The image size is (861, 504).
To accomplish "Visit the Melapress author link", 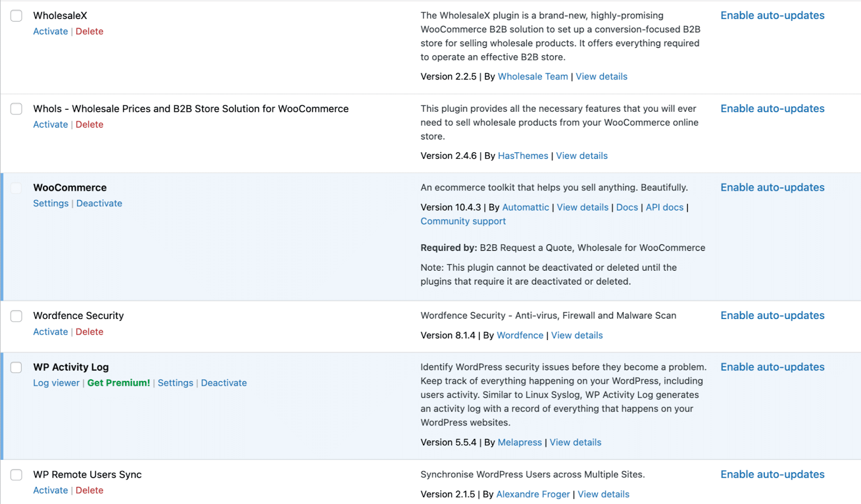I will [520, 442].
